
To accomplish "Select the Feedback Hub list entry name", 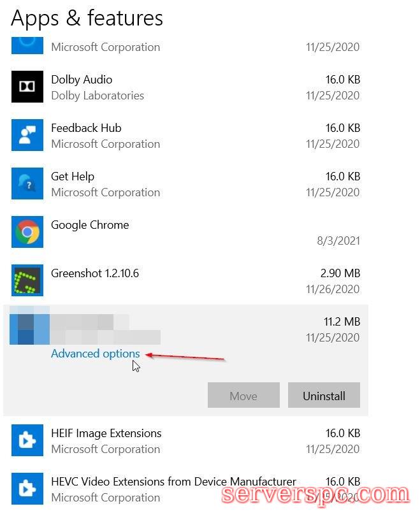I will pyautogui.click(x=86, y=128).
